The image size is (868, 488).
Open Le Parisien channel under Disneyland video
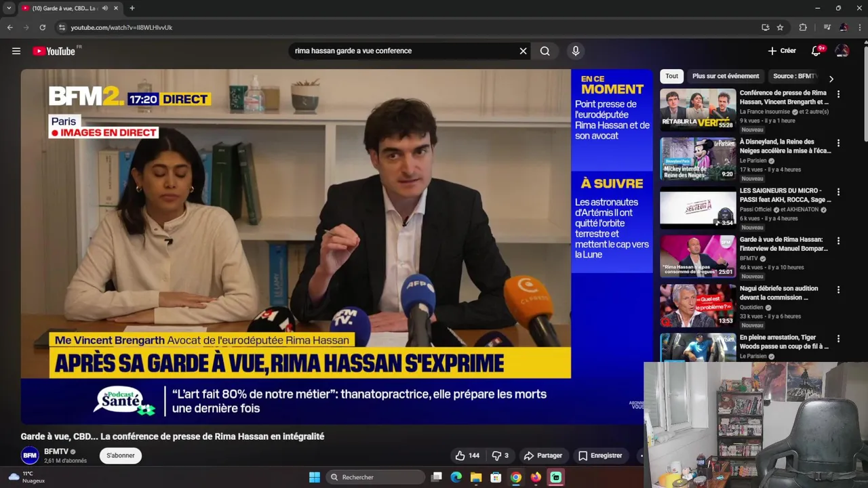click(x=753, y=161)
